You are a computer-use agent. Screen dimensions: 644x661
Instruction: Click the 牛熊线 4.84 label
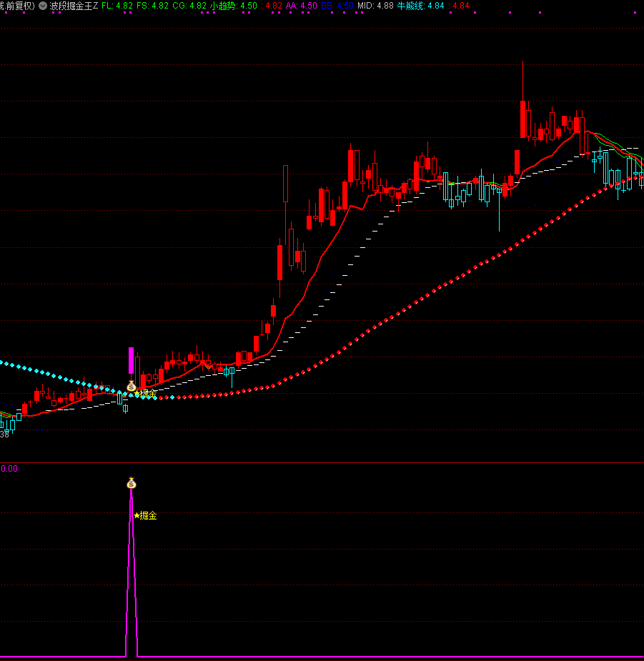pyautogui.click(x=420, y=6)
